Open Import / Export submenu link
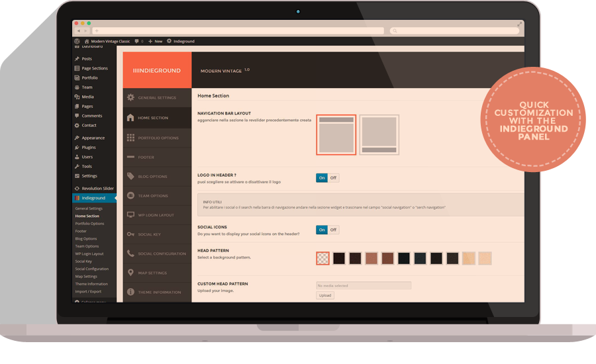 (x=88, y=291)
